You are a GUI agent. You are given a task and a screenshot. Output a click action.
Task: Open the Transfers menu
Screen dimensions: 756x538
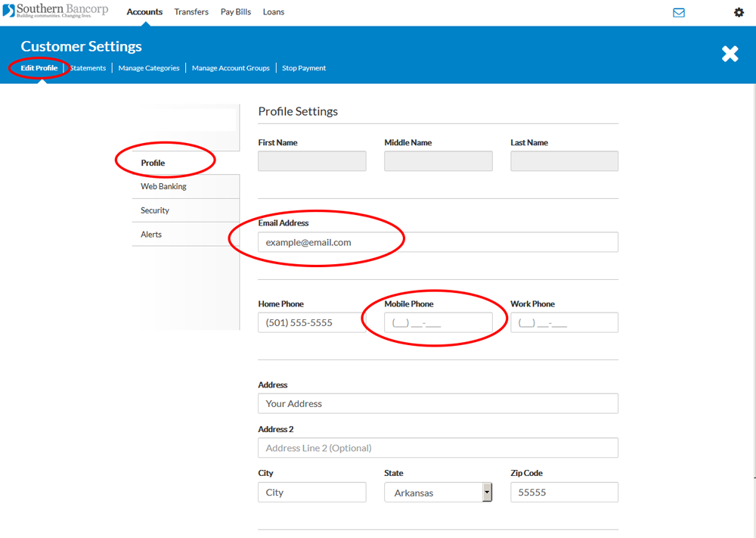click(x=191, y=12)
